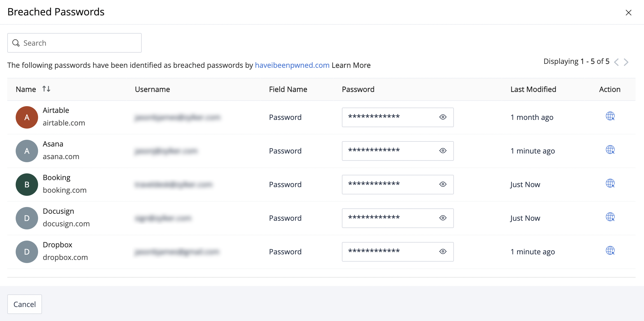Image resolution: width=644 pixels, height=321 pixels.
Task: Show the Asana password
Action: click(443, 151)
